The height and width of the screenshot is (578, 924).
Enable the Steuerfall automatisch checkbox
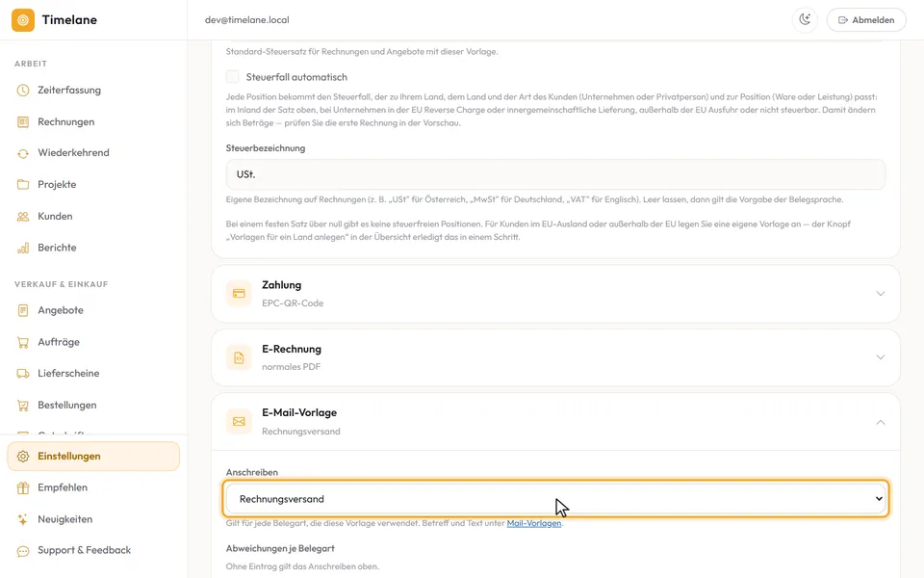click(233, 77)
